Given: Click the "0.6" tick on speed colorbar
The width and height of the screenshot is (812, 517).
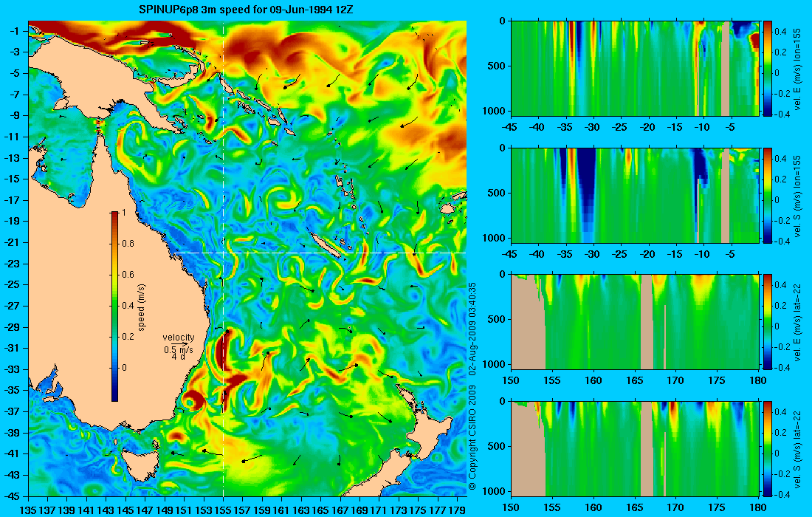Looking at the screenshot, I should [x=128, y=275].
